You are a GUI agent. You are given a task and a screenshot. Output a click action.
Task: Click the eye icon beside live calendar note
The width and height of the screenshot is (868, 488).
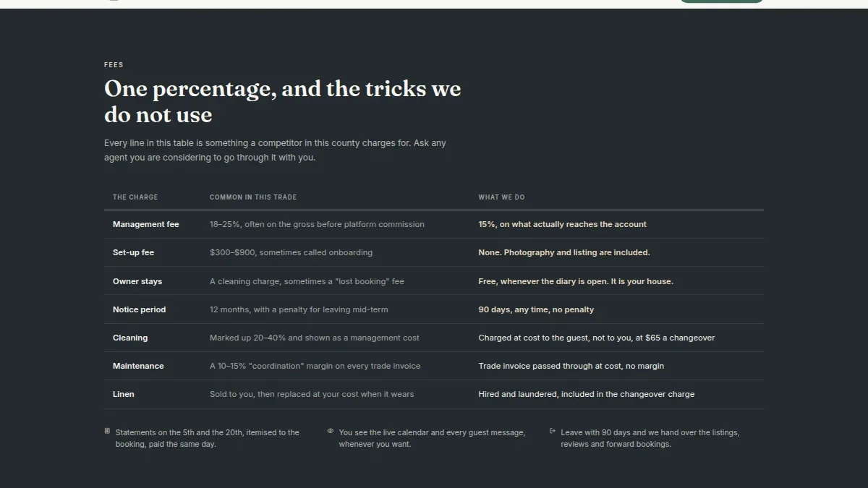coord(331,431)
